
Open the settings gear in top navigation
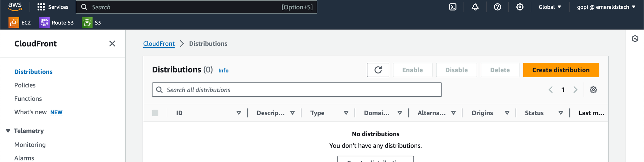[520, 7]
